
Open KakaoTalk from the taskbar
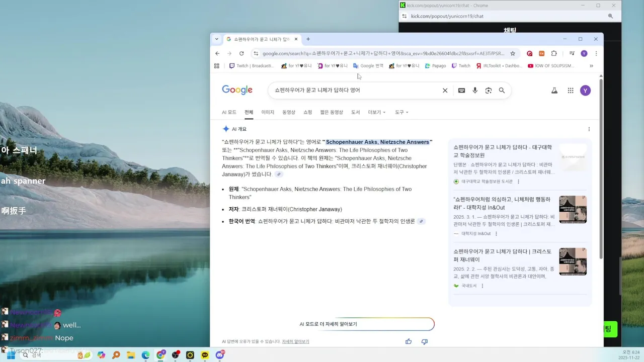205,355
